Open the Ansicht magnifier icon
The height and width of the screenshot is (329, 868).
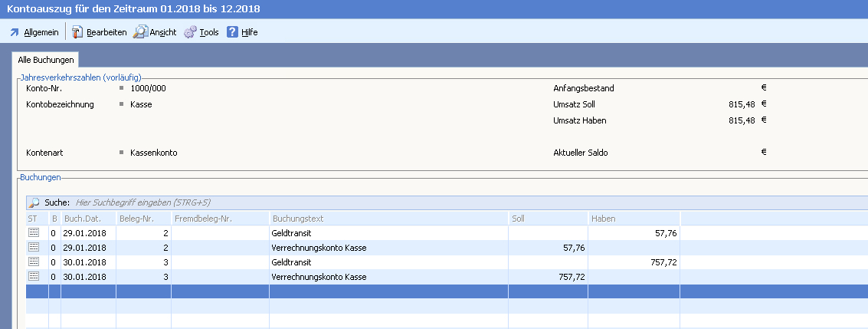(140, 32)
